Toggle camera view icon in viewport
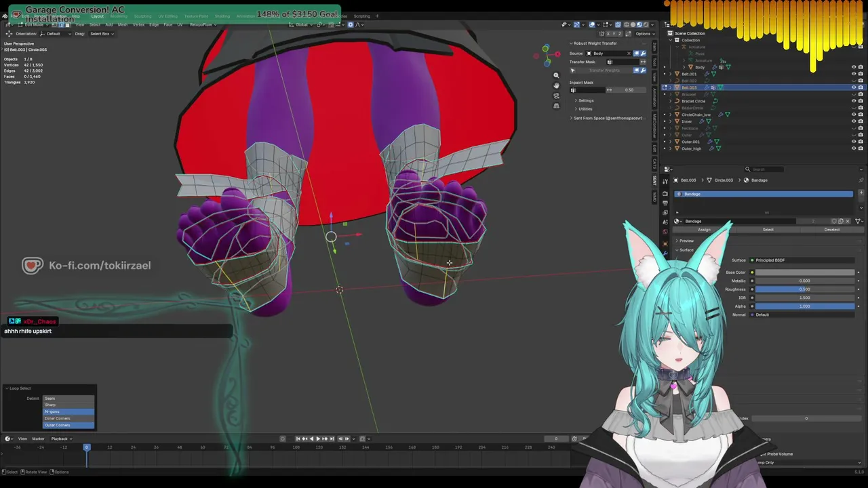 556,96
